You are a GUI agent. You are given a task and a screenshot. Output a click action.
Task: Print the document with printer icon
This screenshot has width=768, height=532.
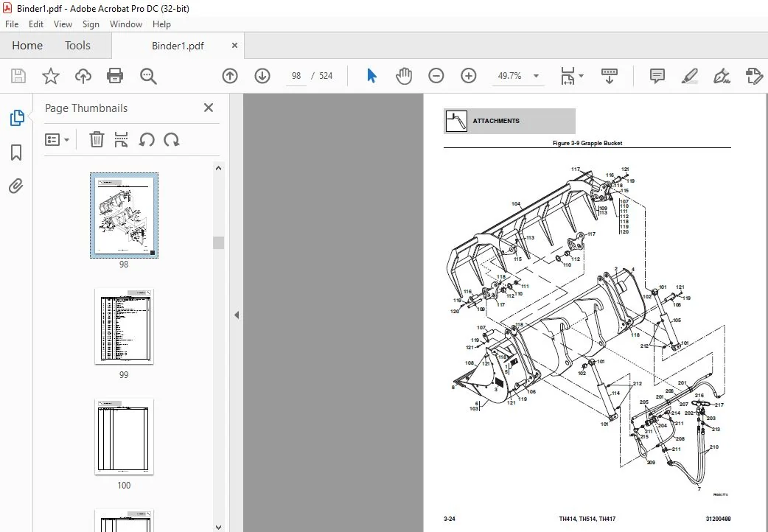[115, 76]
